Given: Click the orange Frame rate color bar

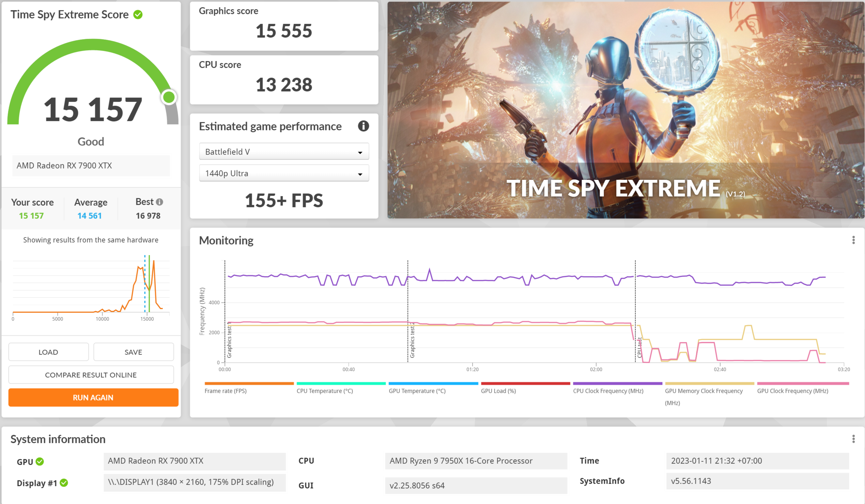Looking at the screenshot, I should pos(249,384).
